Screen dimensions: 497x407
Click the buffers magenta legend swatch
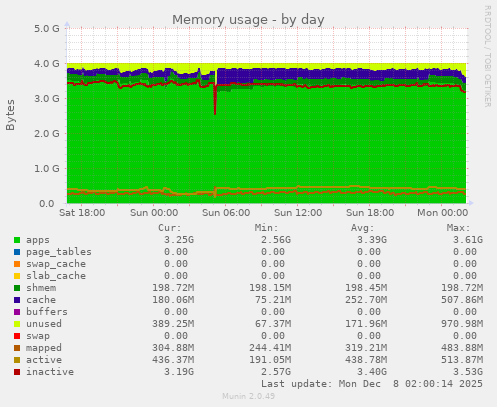coord(17,312)
